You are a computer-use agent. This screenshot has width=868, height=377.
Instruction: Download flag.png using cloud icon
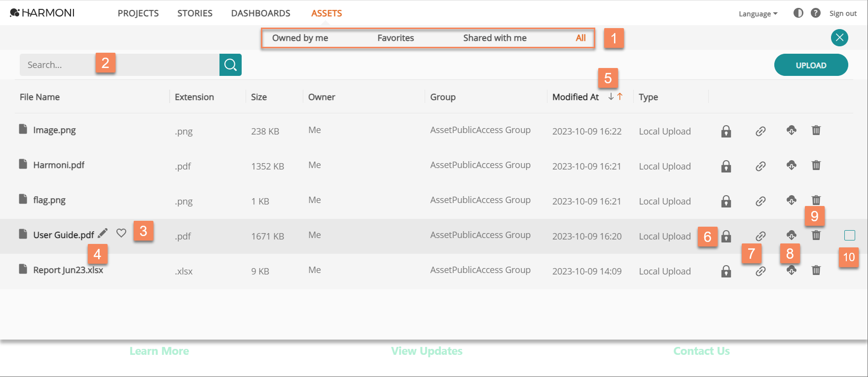tap(792, 200)
